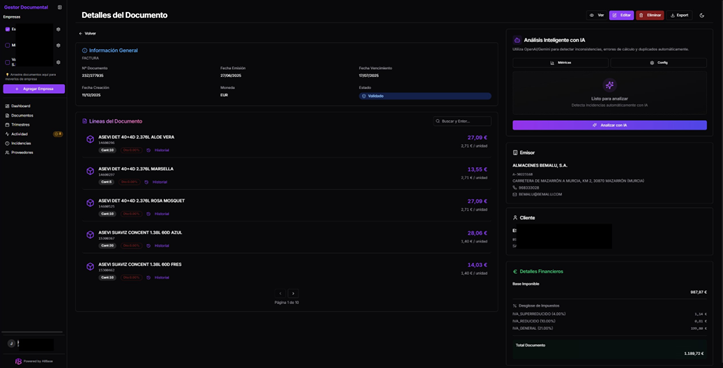Image resolution: width=723 pixels, height=368 pixels.
Task: Click box icon for SUAVIZ CONCENT AZUL line
Action: (x=90, y=235)
